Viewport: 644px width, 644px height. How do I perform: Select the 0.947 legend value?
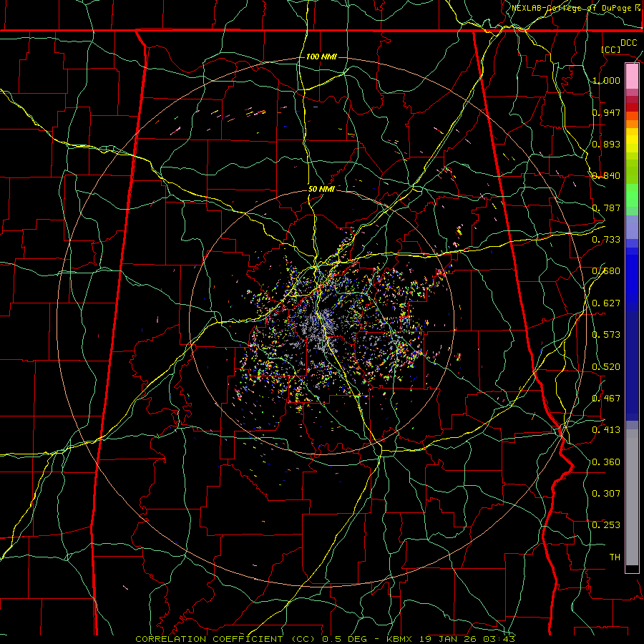click(606, 112)
